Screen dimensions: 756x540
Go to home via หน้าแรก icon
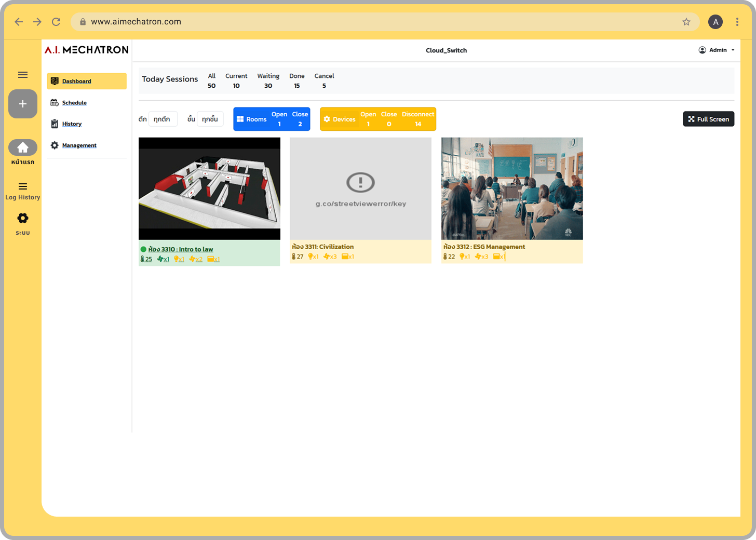23,147
